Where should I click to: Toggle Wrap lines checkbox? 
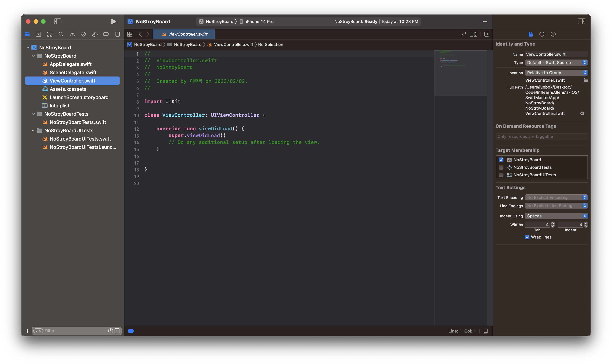point(527,237)
